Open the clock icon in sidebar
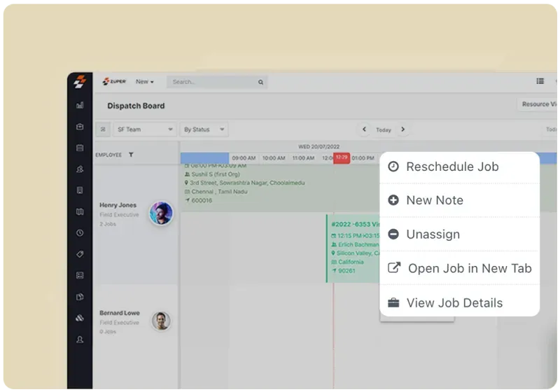560x392 pixels. point(80,232)
